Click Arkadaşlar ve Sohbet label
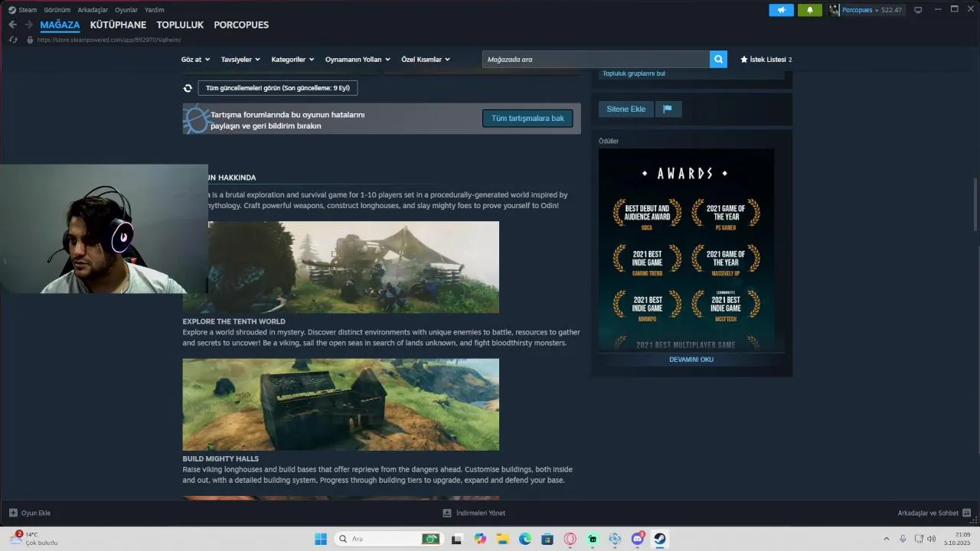The height and width of the screenshot is (551, 980). [x=928, y=513]
